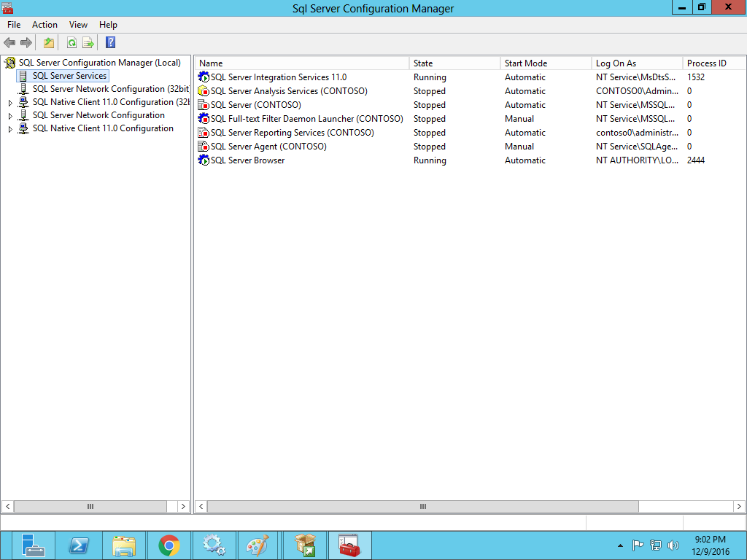Click the Process ID value 2444
The height and width of the screenshot is (560, 747).
(x=695, y=160)
